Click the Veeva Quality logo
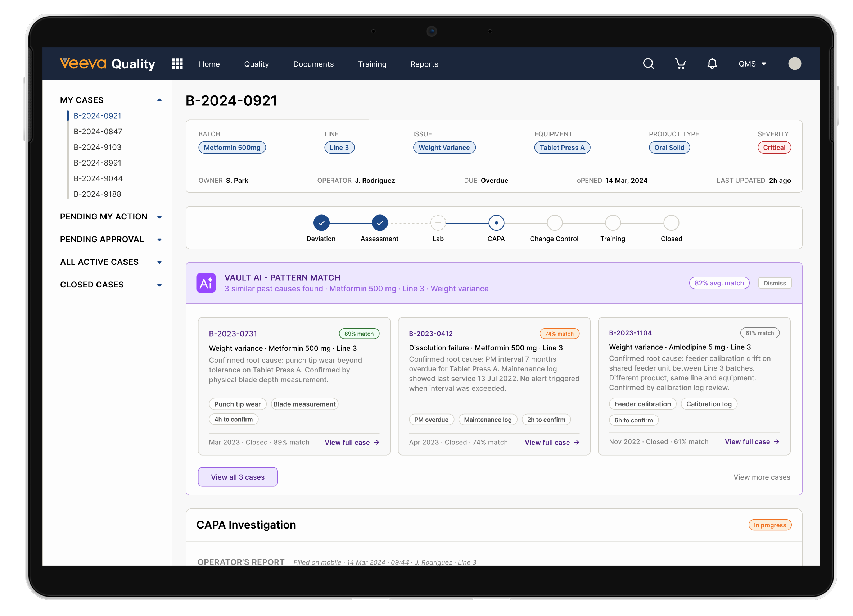 click(107, 64)
